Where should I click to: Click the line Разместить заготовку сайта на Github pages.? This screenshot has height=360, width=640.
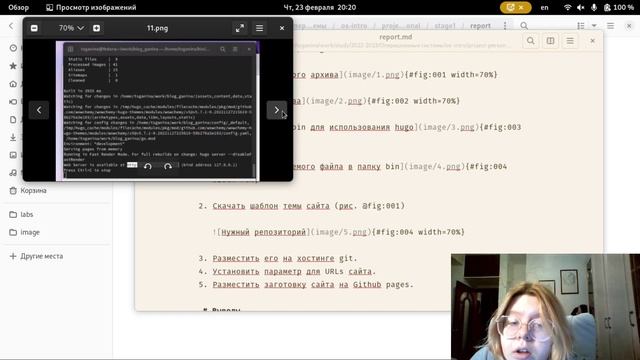[x=313, y=284]
